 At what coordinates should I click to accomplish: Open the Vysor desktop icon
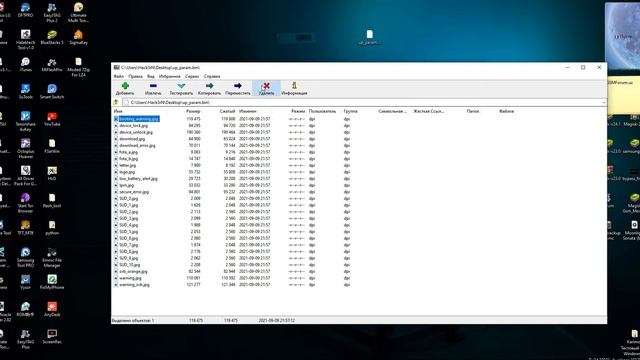pyautogui.click(x=25, y=282)
